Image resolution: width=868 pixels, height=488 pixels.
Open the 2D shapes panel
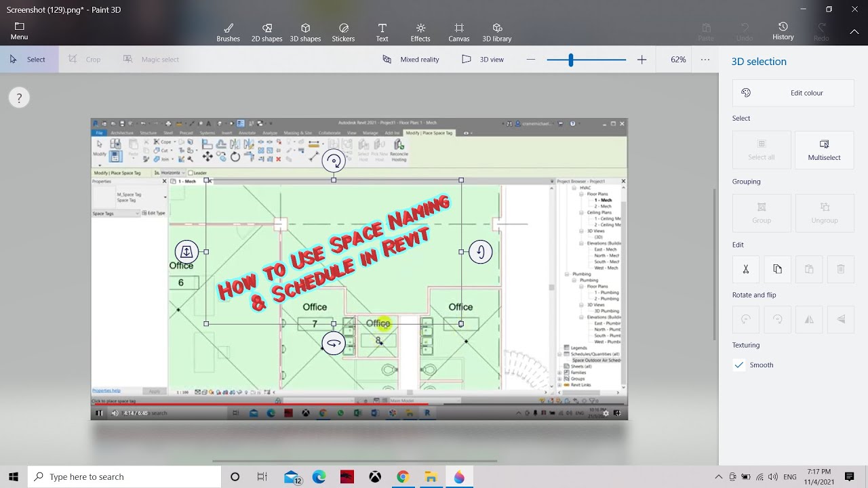pyautogui.click(x=267, y=33)
